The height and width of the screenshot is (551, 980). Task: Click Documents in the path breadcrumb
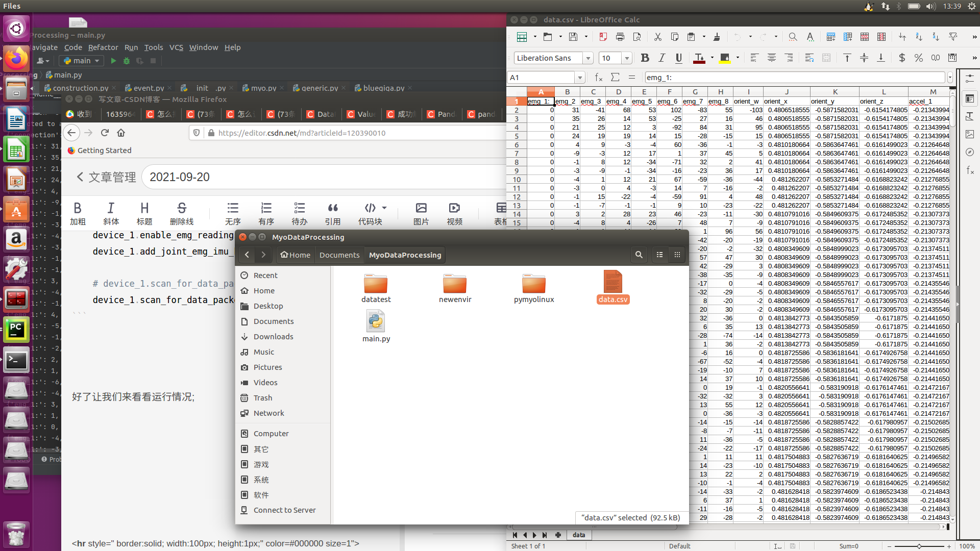pos(339,255)
